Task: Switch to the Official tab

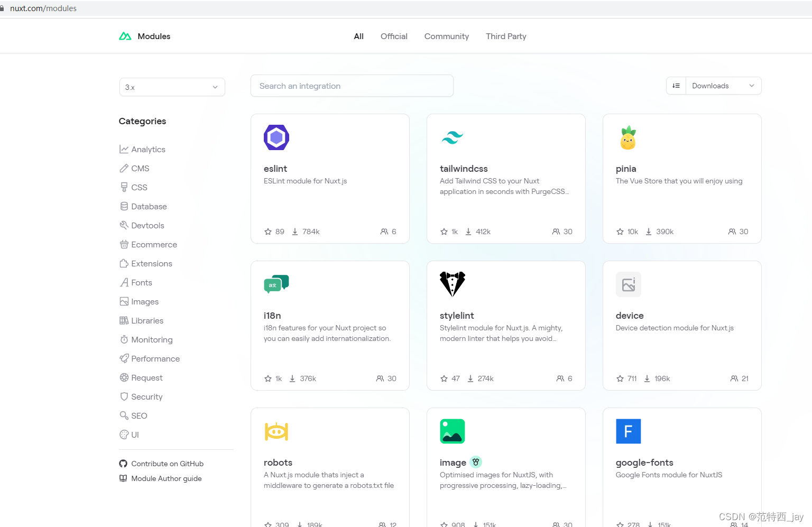Action: tap(394, 36)
